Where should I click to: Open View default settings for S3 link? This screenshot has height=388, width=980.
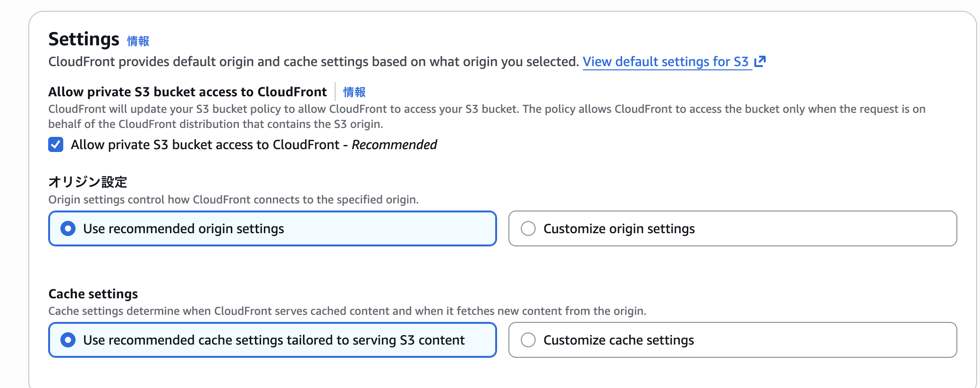[x=666, y=62]
